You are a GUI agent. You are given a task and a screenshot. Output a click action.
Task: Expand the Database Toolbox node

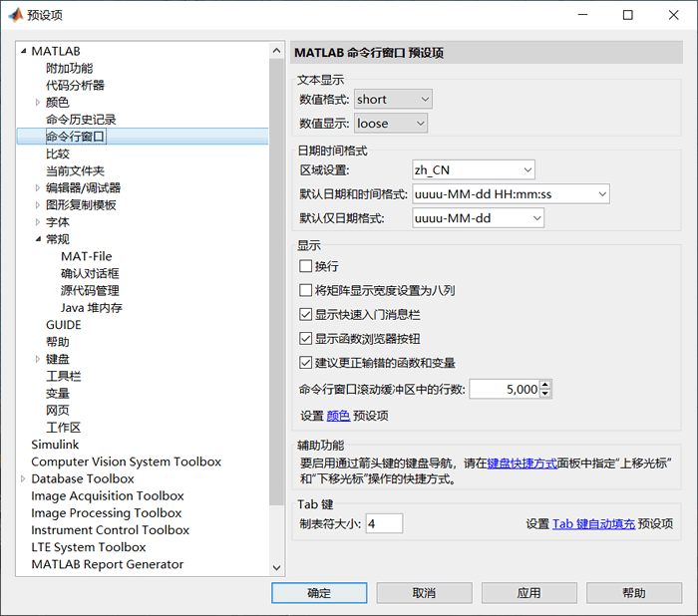[x=23, y=478]
